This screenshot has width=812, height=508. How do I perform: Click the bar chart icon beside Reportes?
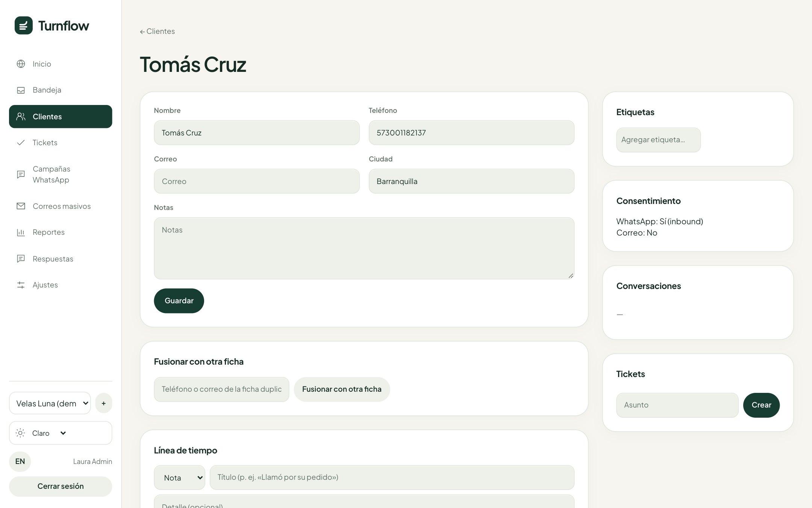coord(21,232)
